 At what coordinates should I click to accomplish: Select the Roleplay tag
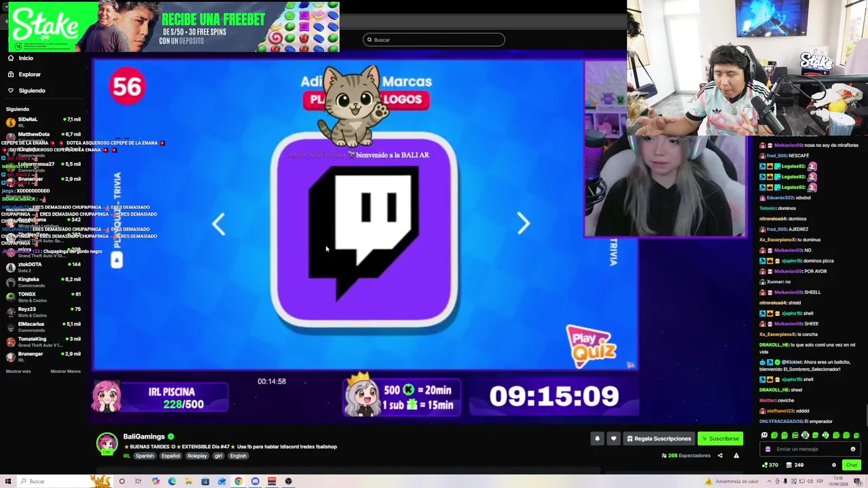point(197,456)
